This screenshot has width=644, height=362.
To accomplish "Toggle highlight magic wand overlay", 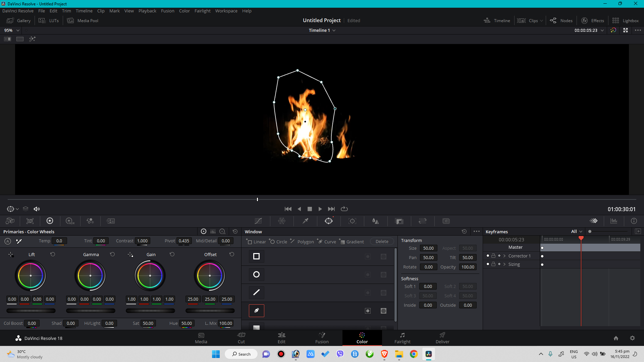I will point(32,39).
